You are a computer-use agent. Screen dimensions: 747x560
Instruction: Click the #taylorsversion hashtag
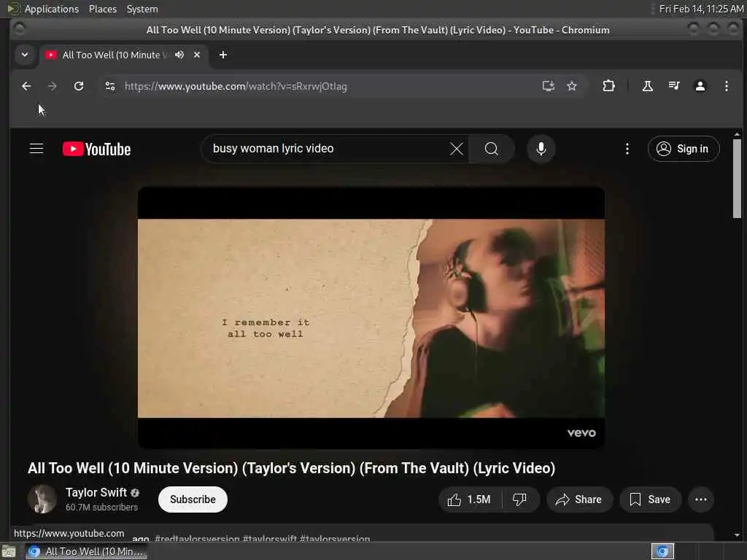point(335,539)
